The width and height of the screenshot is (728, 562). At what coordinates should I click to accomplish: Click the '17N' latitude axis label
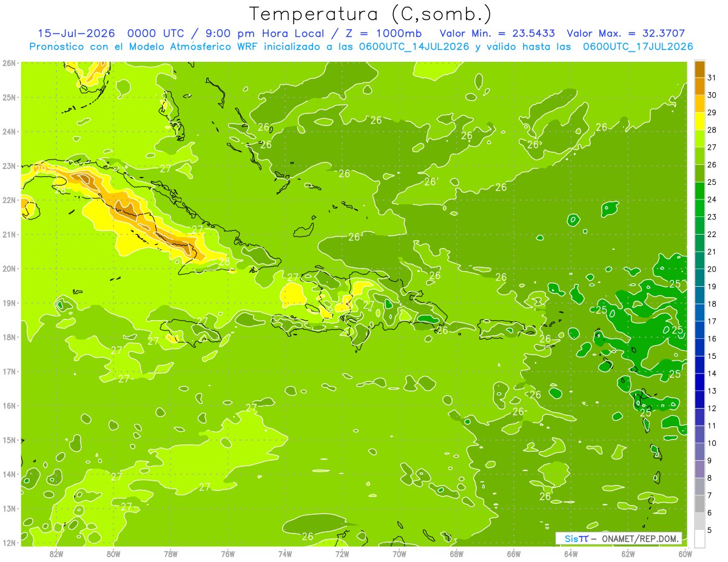(x=9, y=371)
